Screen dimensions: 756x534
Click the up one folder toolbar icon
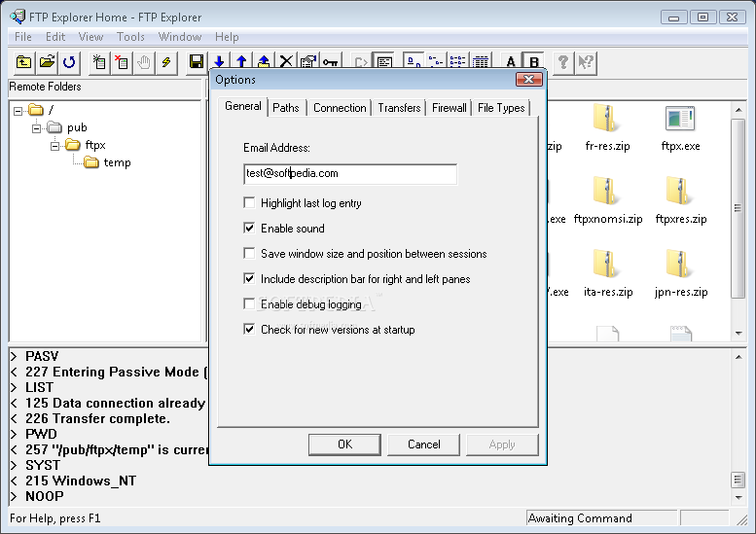click(23, 62)
